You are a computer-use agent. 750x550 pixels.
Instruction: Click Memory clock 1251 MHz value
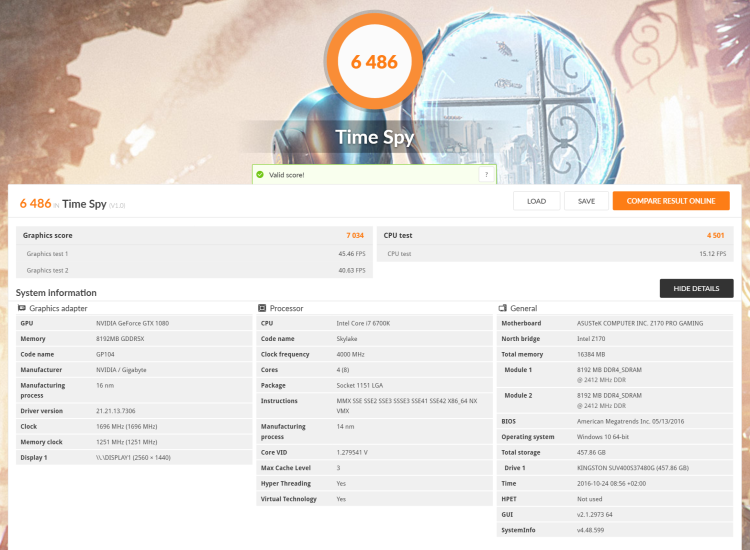click(127, 442)
